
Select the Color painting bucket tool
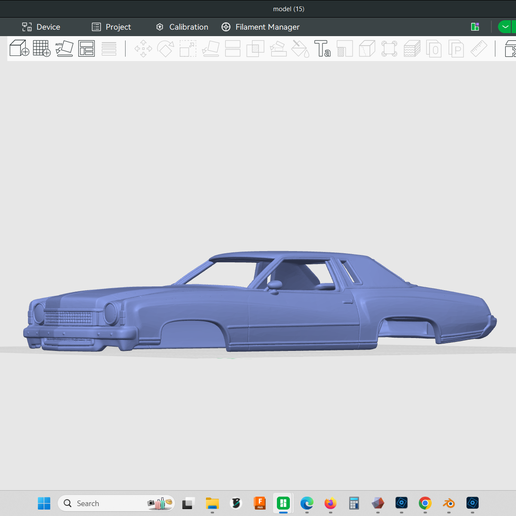pyautogui.click(x=300, y=49)
